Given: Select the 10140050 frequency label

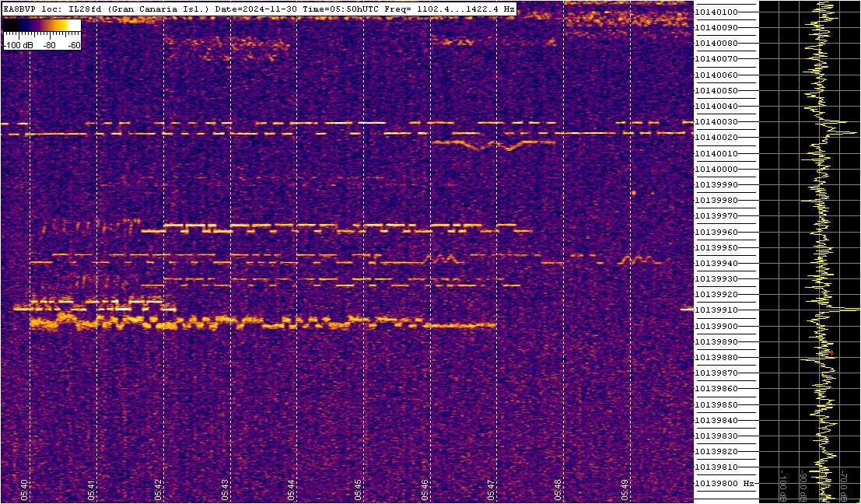Looking at the screenshot, I should pos(716,90).
